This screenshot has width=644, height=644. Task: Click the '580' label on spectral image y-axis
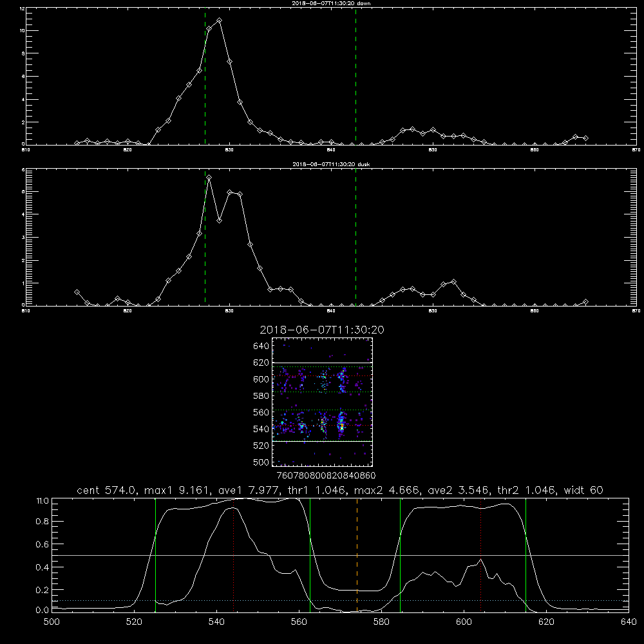point(261,396)
